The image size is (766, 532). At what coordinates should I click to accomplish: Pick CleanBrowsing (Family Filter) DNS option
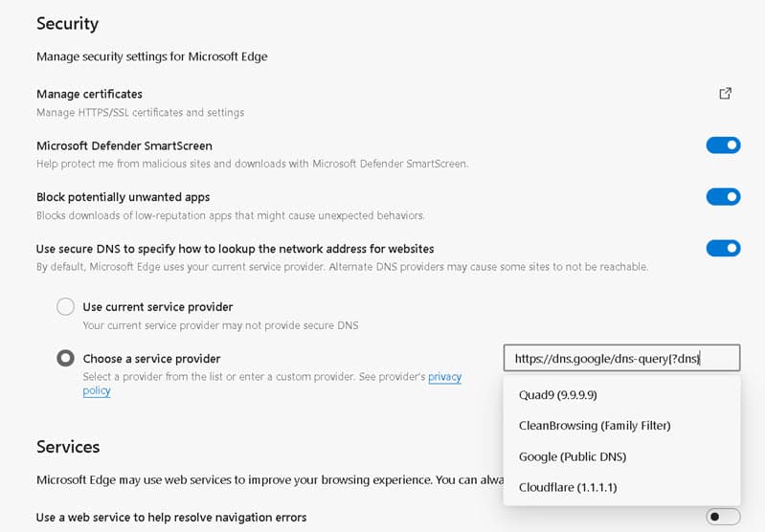[x=594, y=425]
